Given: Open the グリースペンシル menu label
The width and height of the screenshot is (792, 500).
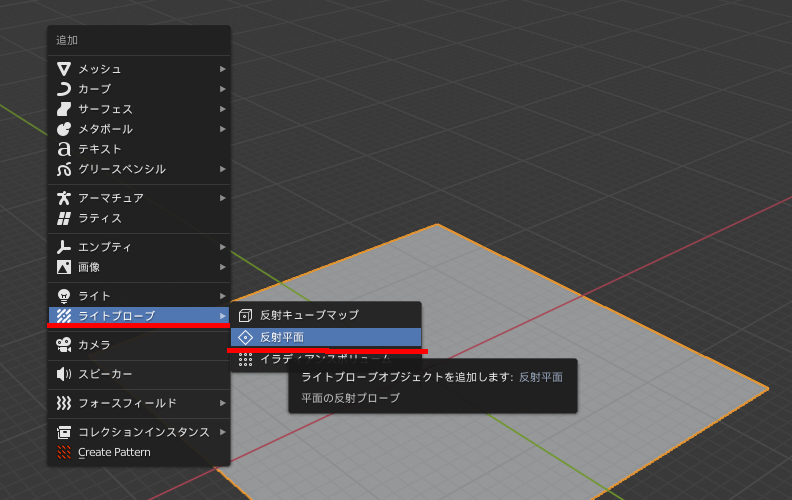Looking at the screenshot, I should 122,169.
